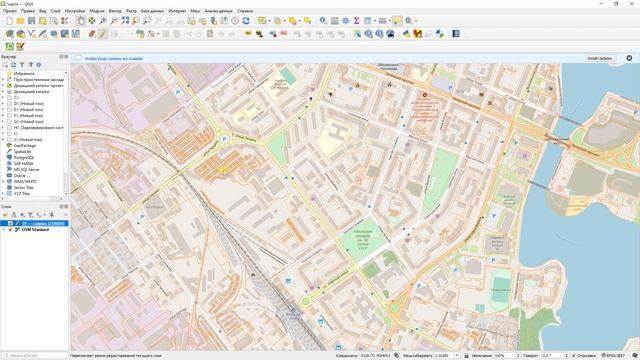Click the New Shapefile Layer icon
Screen dimensions: 640x360
click(x=31, y=34)
